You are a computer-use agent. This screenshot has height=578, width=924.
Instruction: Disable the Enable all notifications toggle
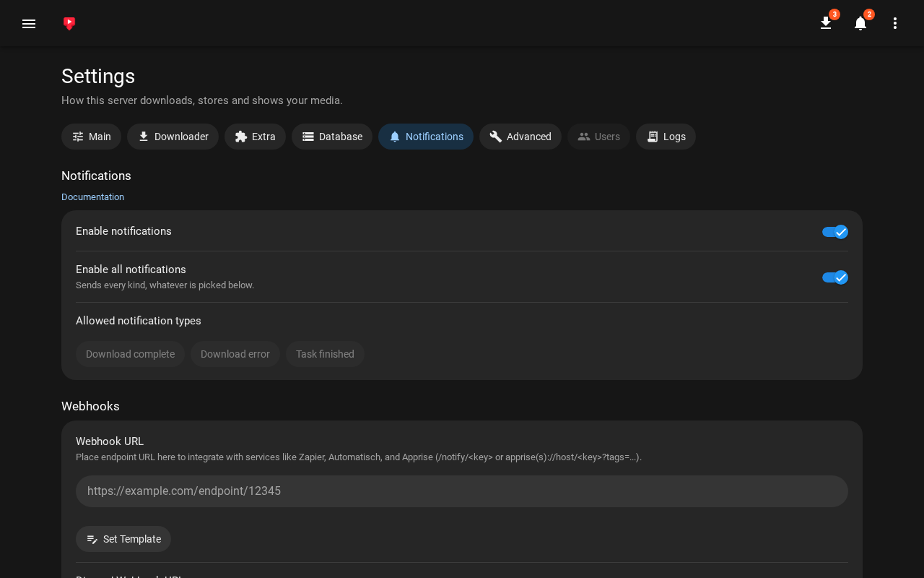[x=834, y=277]
